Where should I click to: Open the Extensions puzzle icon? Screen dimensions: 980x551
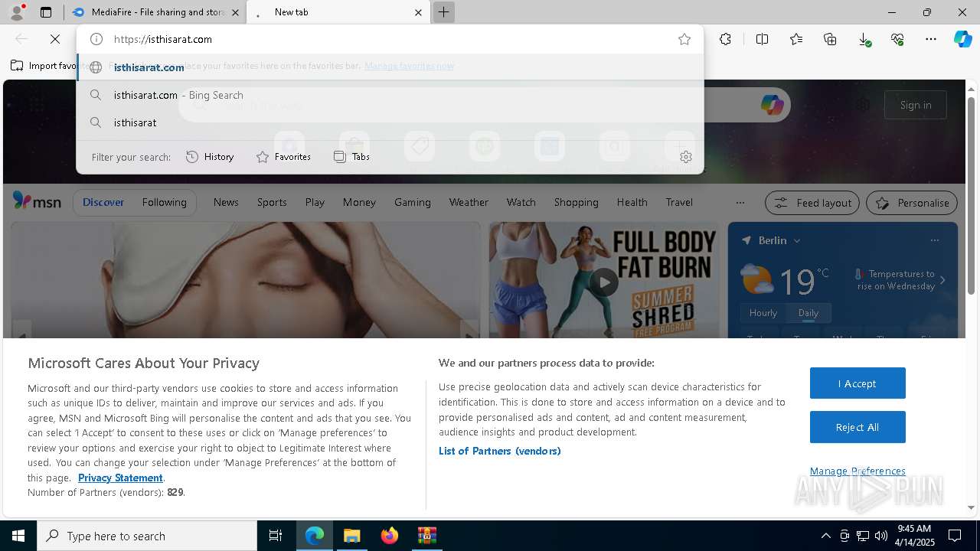(725, 39)
